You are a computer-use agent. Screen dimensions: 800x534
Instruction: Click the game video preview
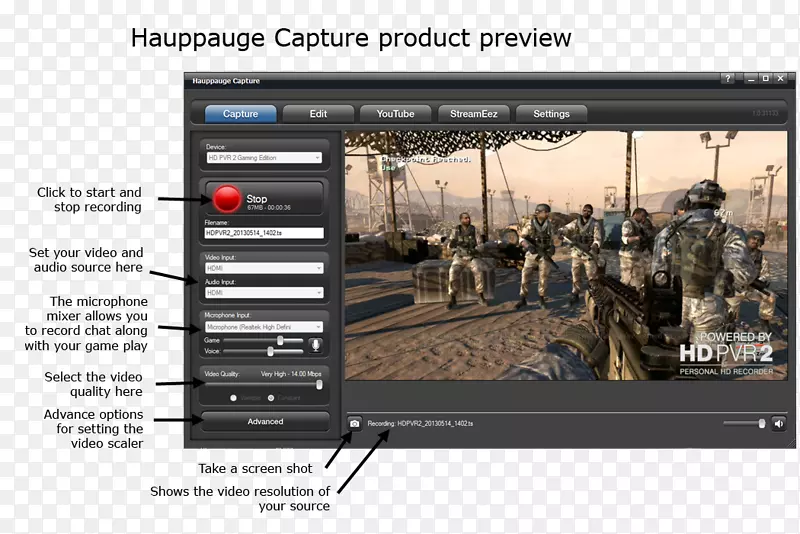pyautogui.click(x=566, y=256)
